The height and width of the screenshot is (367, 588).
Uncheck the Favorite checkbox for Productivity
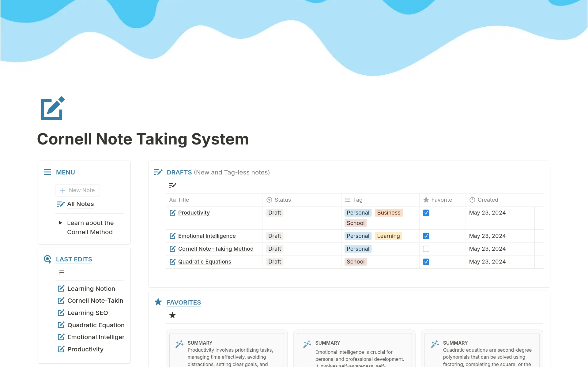coord(426,213)
